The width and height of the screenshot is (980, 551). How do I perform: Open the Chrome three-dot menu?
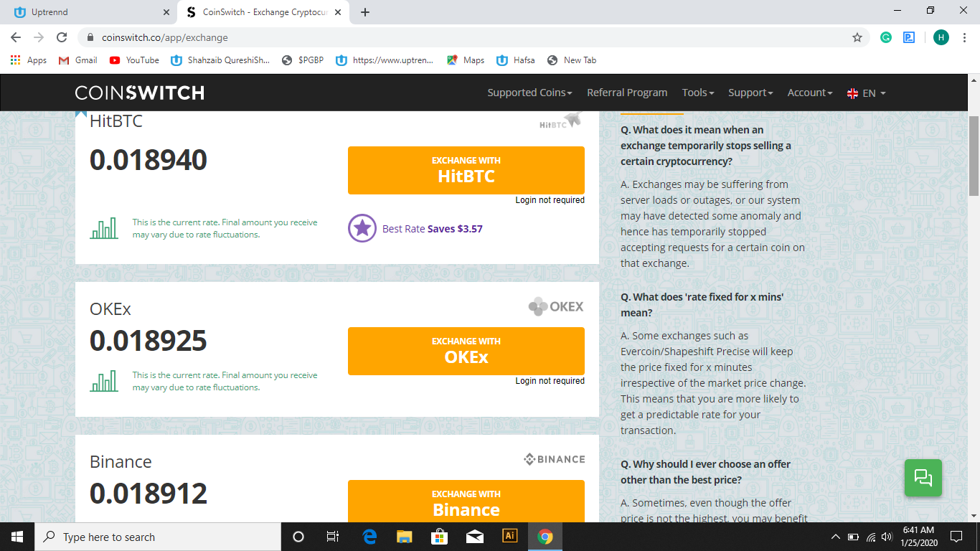tap(964, 37)
